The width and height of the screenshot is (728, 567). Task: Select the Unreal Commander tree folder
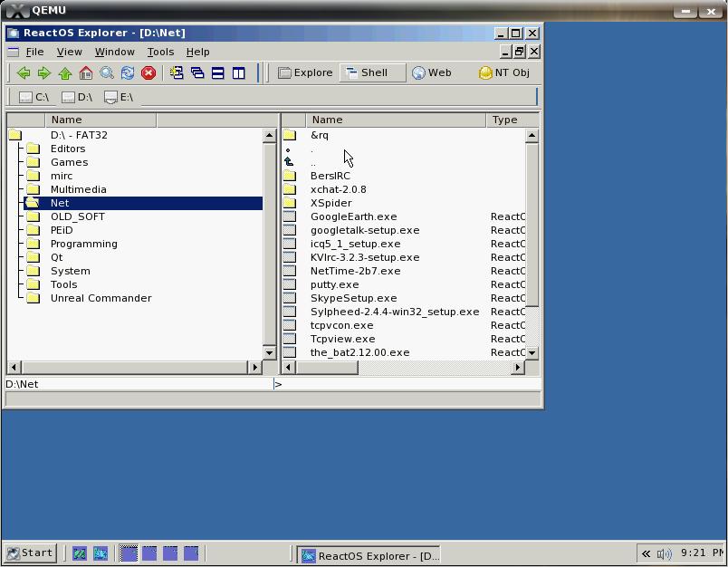[101, 298]
